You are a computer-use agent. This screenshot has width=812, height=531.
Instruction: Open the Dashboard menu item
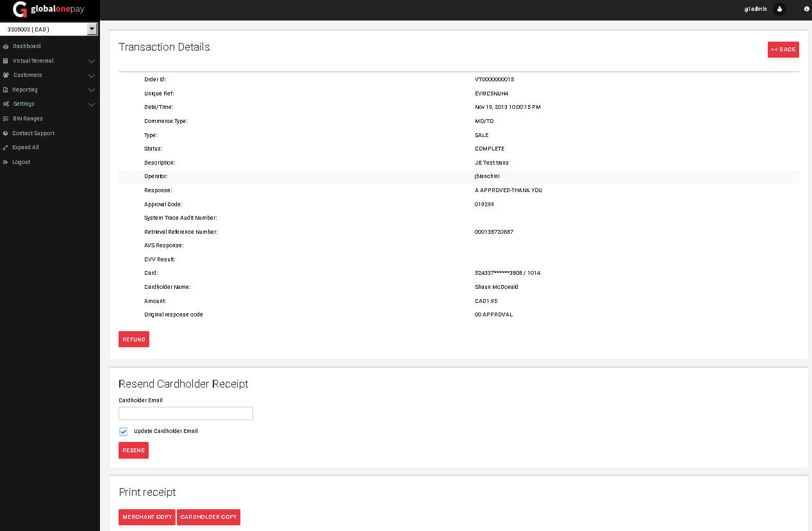(x=26, y=46)
